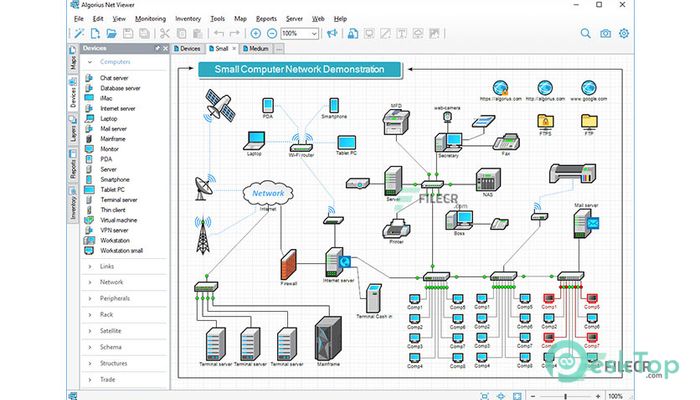Screen dimensions: 700x400
Task: Adjust the status bar zoom slider
Action: (565, 396)
